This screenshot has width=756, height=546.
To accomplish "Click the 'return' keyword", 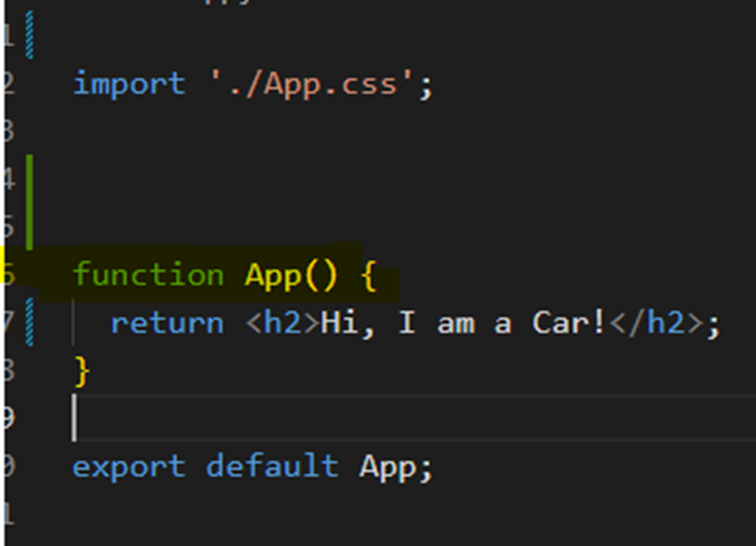I will pyautogui.click(x=168, y=323).
